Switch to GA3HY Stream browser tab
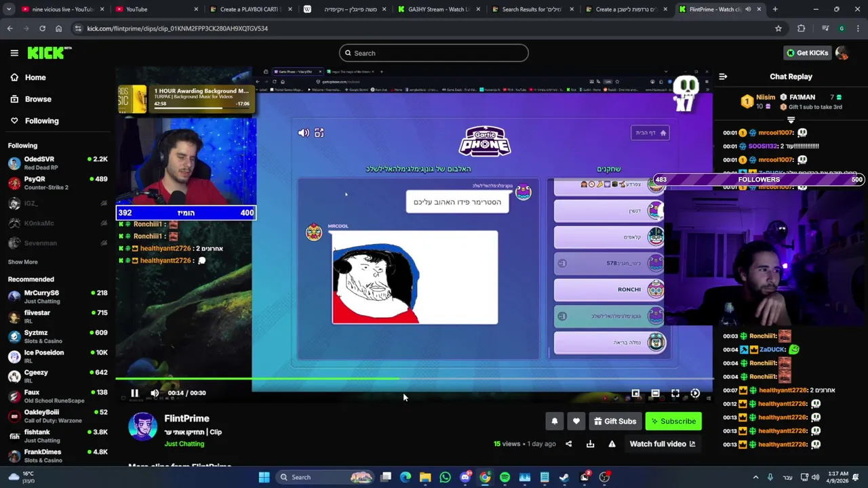 [x=438, y=9]
